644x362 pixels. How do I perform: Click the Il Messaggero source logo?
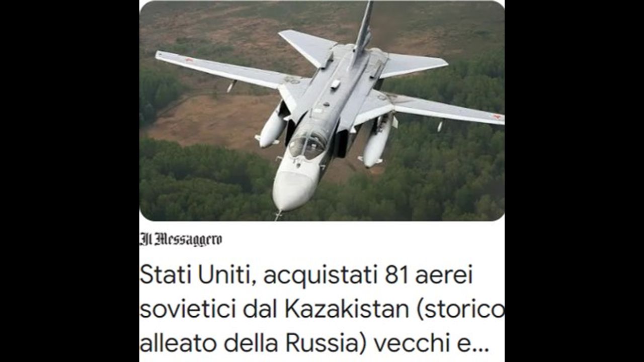(181, 239)
